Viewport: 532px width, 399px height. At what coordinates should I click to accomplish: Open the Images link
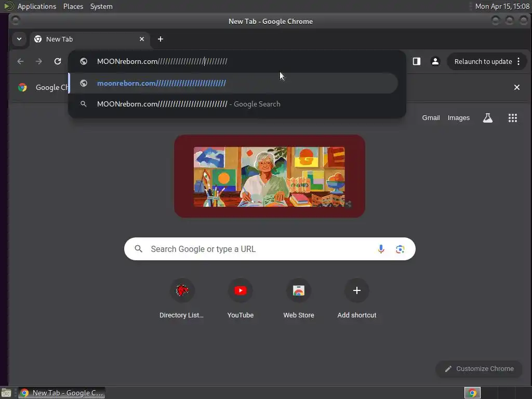458,118
